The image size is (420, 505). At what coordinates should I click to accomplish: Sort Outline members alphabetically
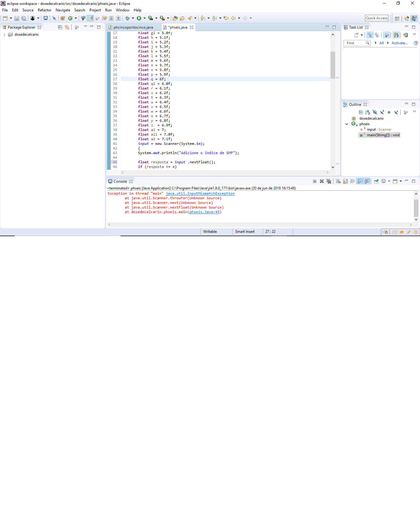[368, 112]
